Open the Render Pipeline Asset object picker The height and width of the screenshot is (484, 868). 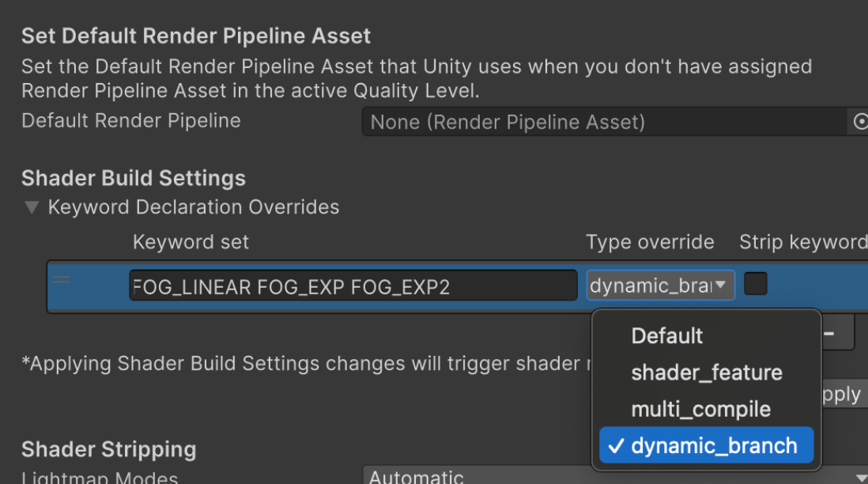[860, 122]
